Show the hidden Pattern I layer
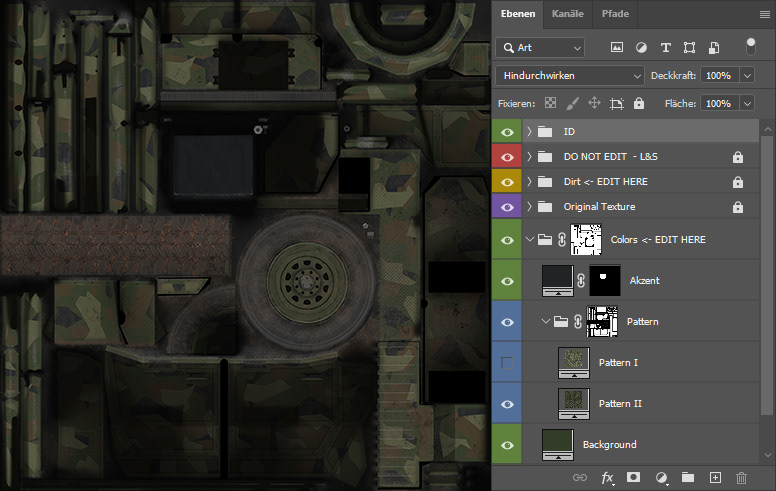776x491 pixels. pos(507,363)
